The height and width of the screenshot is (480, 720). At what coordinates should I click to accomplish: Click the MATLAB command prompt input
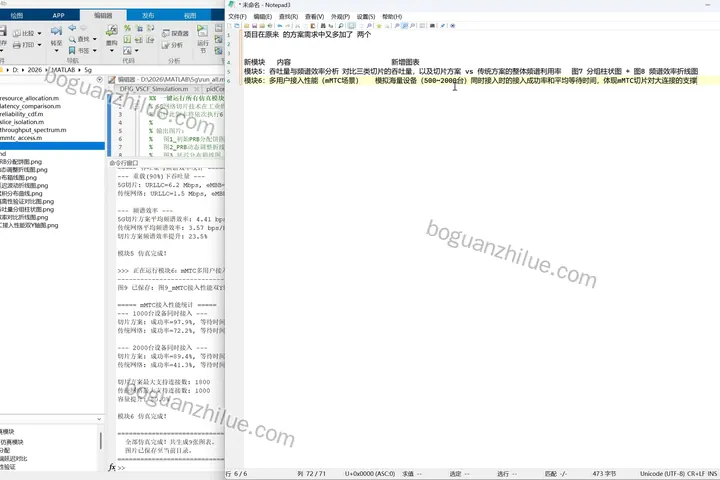coord(172,468)
